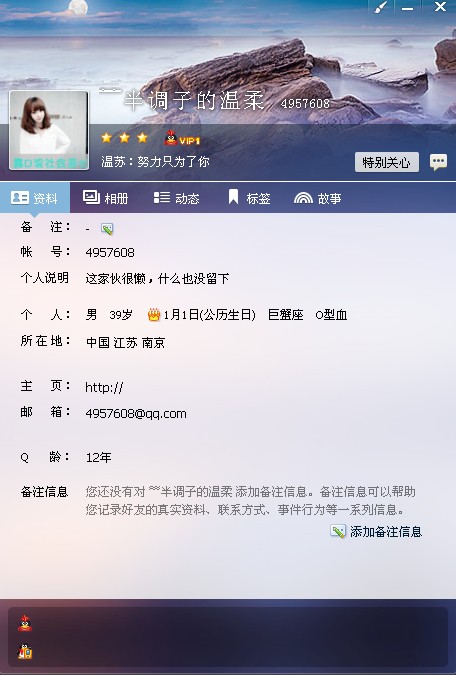The image size is (456, 675).
Task: Switch to the 相册 tab
Action: pos(105,198)
